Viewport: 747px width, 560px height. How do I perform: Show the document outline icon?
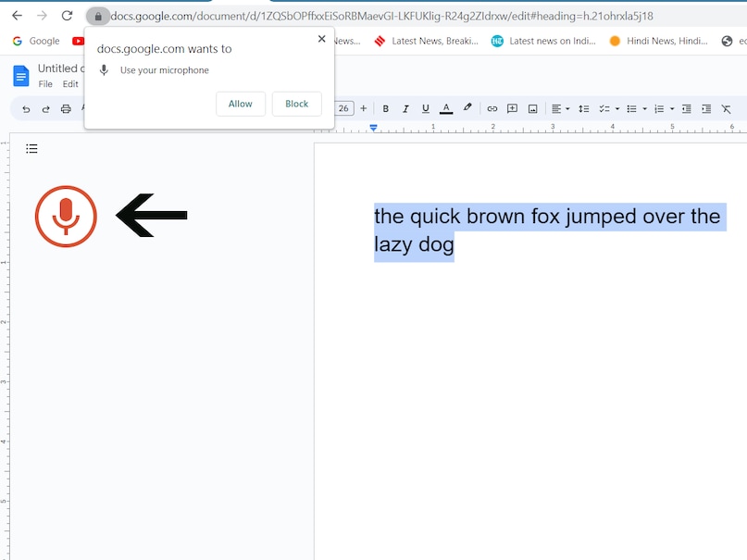(x=31, y=148)
